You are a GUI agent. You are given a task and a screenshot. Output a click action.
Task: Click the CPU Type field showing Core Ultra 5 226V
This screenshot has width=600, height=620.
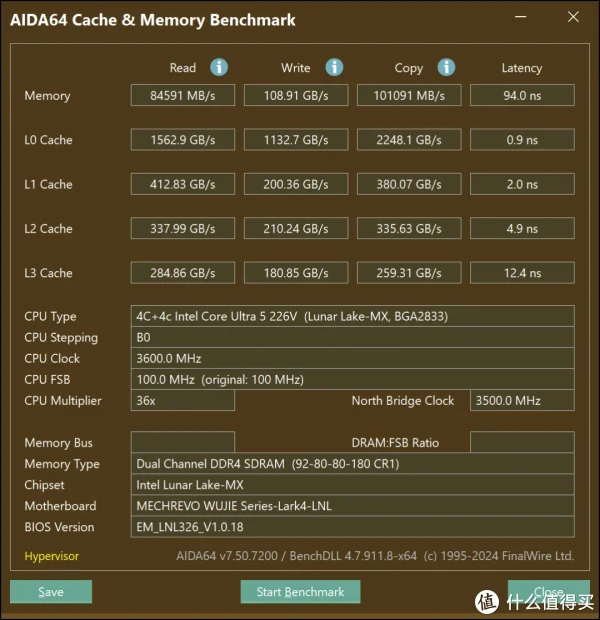(353, 316)
